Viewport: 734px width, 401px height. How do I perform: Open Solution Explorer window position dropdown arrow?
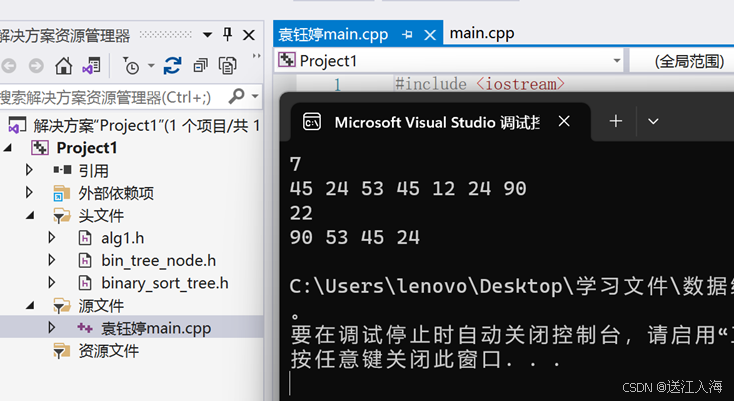coord(207,35)
